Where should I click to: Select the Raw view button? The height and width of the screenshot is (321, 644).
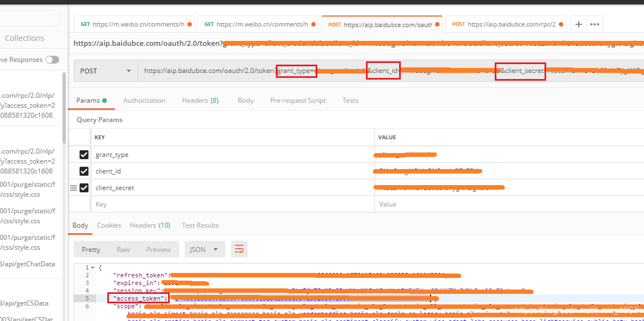[x=123, y=250]
